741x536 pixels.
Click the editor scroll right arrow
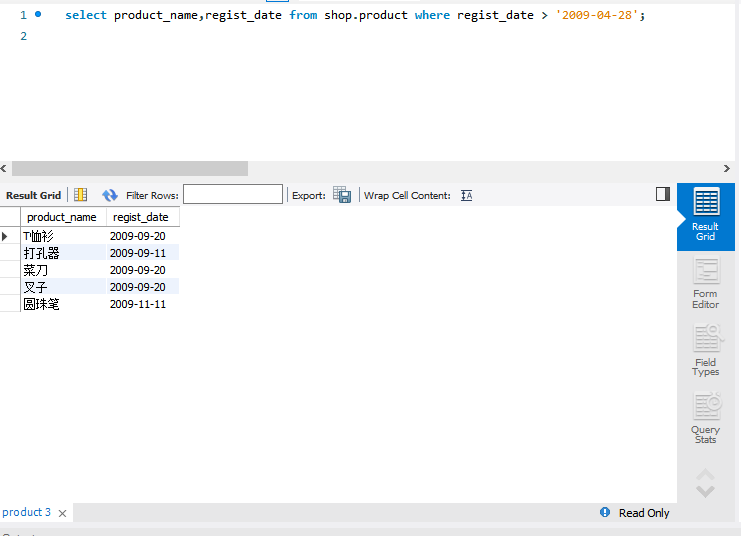point(727,168)
